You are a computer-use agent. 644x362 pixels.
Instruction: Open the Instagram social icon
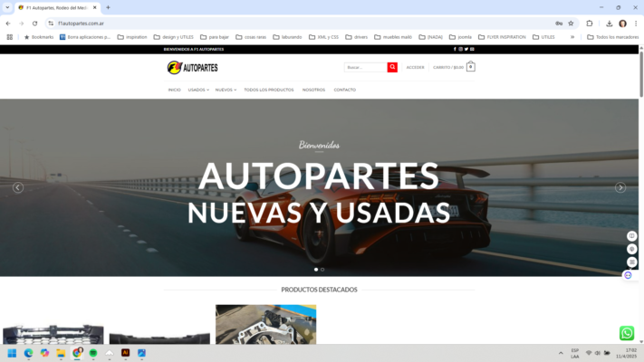(460, 49)
